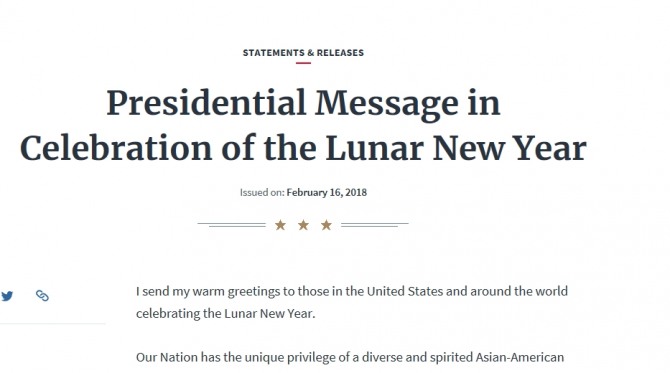Open the Statements & Releases category link
Screen dimensions: 670x373
point(303,53)
